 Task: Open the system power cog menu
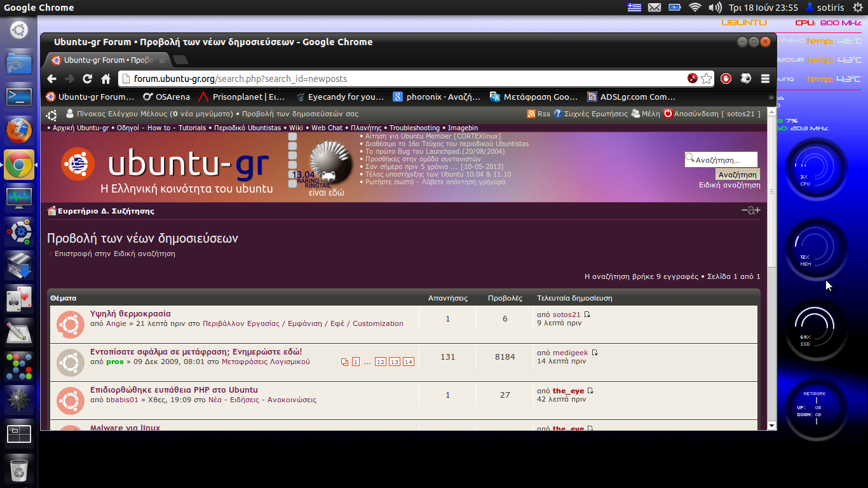[858, 8]
